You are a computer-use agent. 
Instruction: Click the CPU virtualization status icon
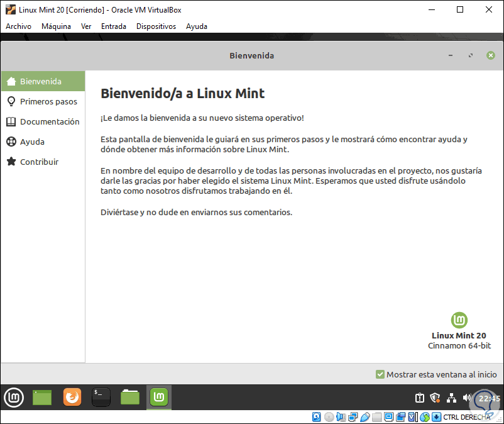(412, 417)
